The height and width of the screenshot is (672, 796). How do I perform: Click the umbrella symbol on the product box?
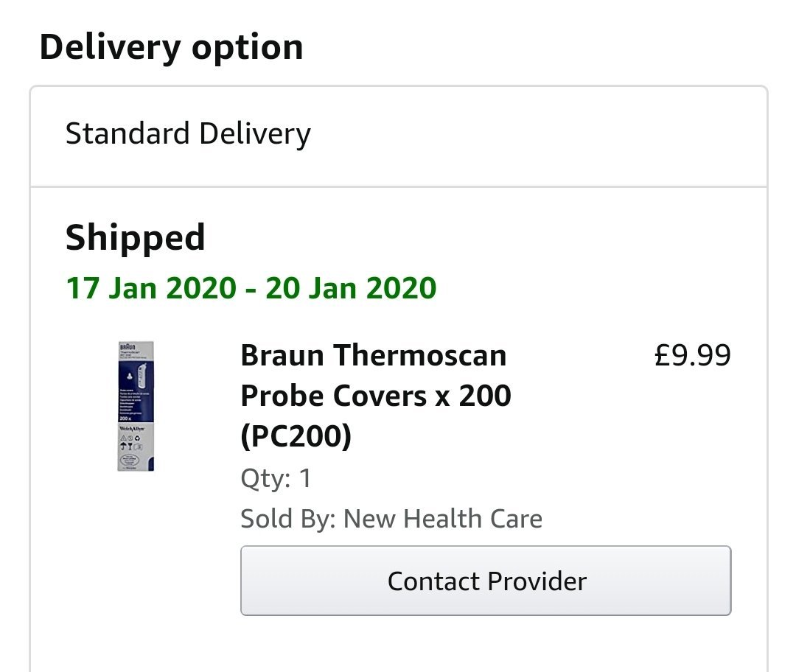(124, 446)
